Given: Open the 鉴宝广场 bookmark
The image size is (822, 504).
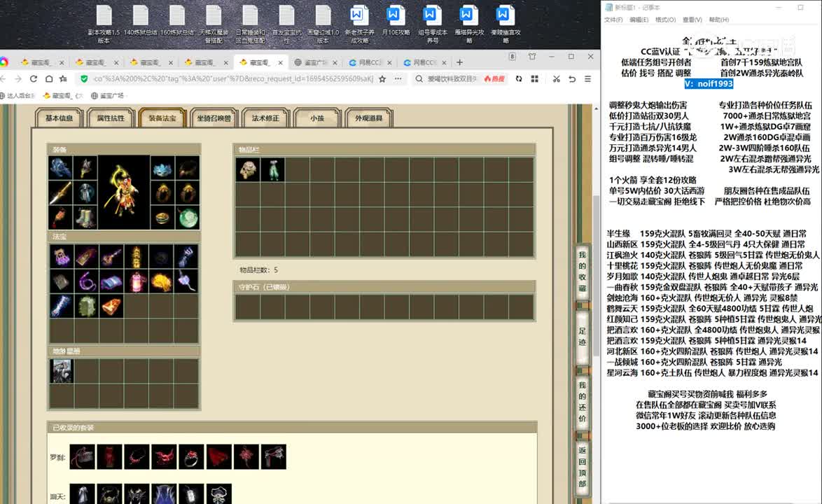Looking at the screenshot, I should 107,95.
